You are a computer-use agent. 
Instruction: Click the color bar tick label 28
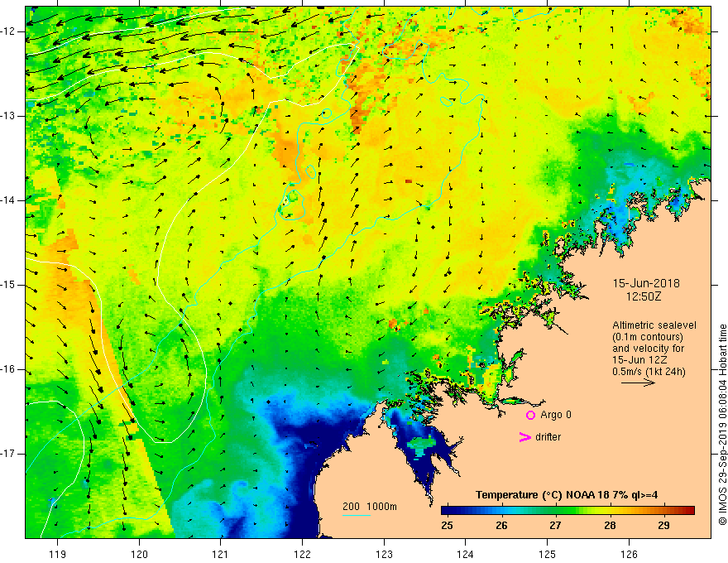tap(610, 526)
